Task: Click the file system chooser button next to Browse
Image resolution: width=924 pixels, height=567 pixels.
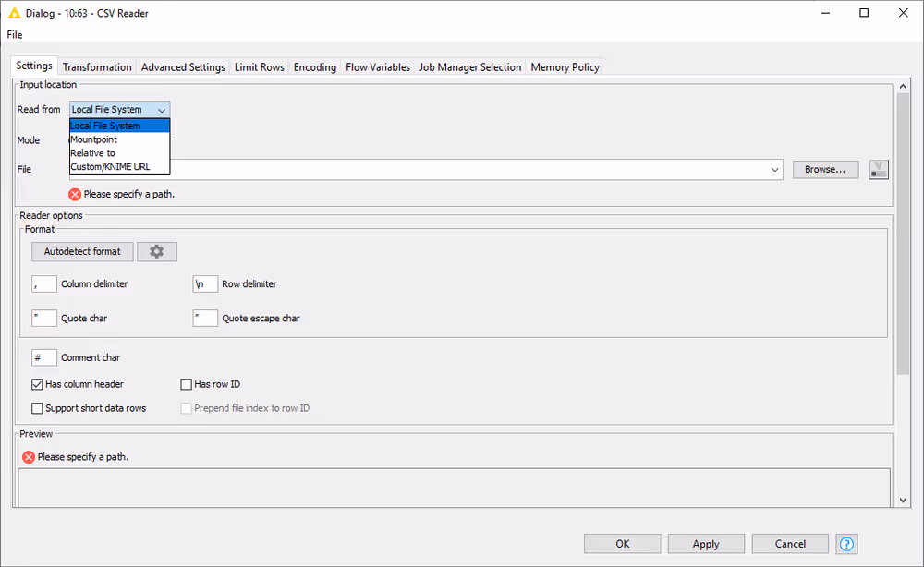Action: 878,169
